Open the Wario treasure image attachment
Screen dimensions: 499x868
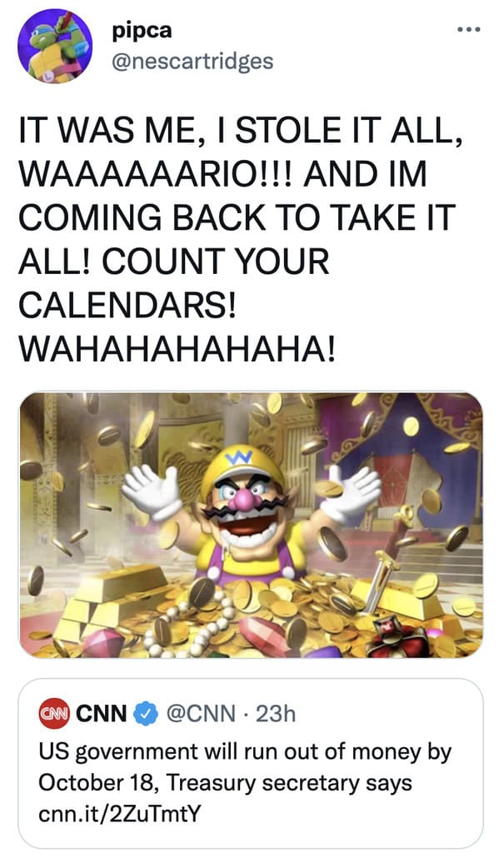point(251,525)
